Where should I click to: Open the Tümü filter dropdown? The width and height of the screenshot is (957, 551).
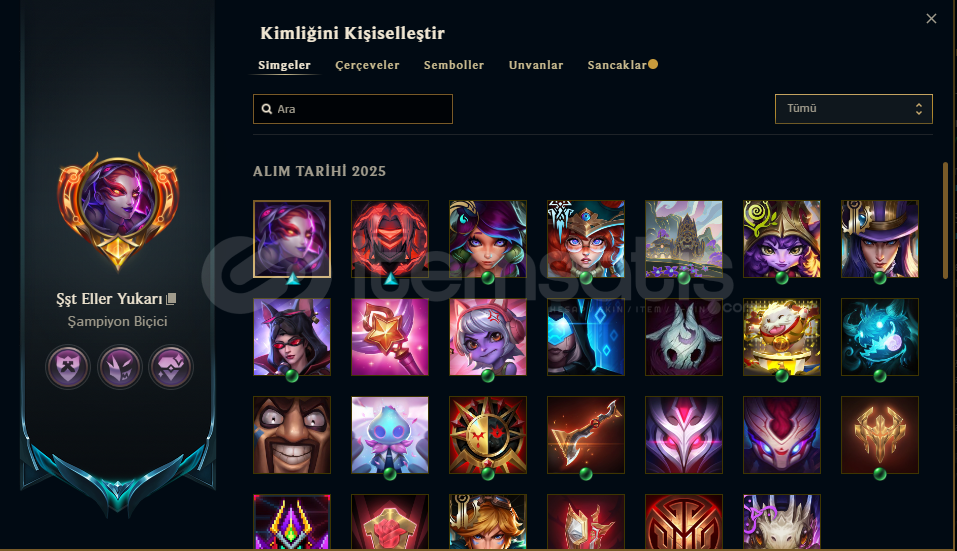853,109
